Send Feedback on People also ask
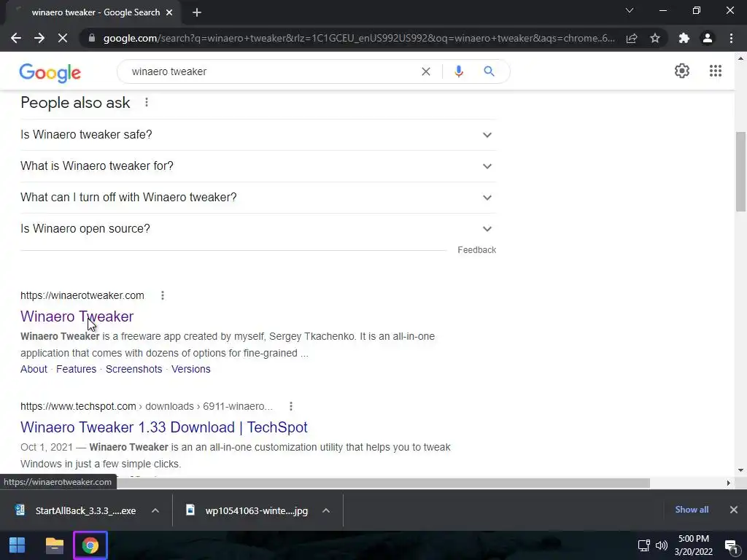The image size is (747, 560). (477, 250)
